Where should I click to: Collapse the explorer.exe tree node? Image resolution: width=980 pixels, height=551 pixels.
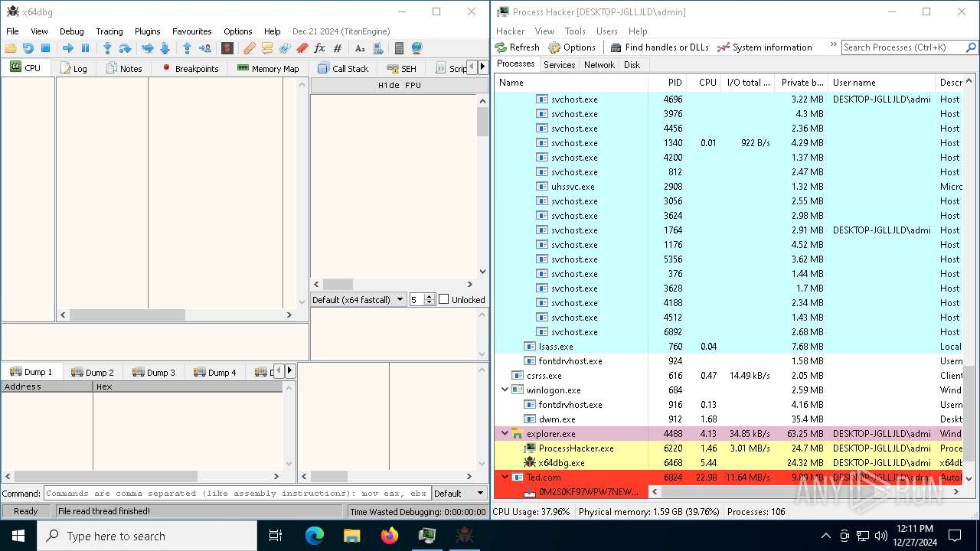pos(505,433)
